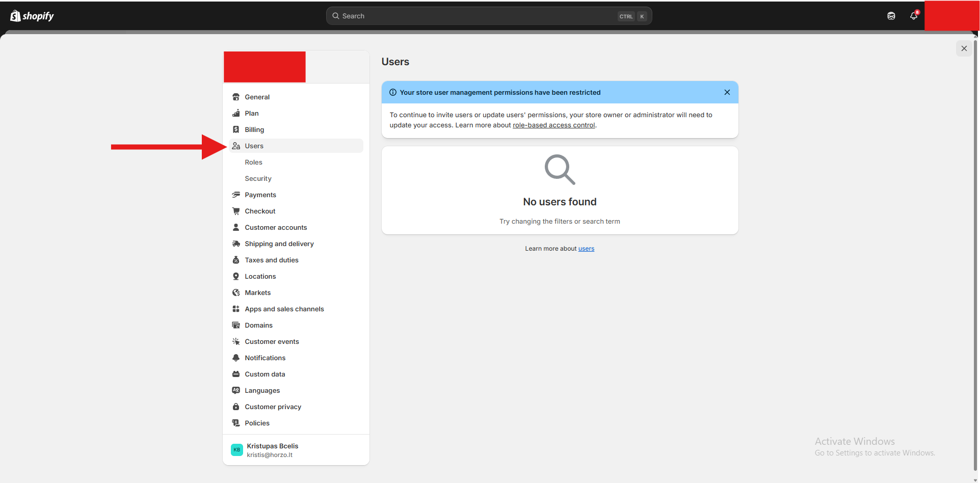980x483 pixels.
Task: Follow the role-based access control link
Action: point(553,125)
